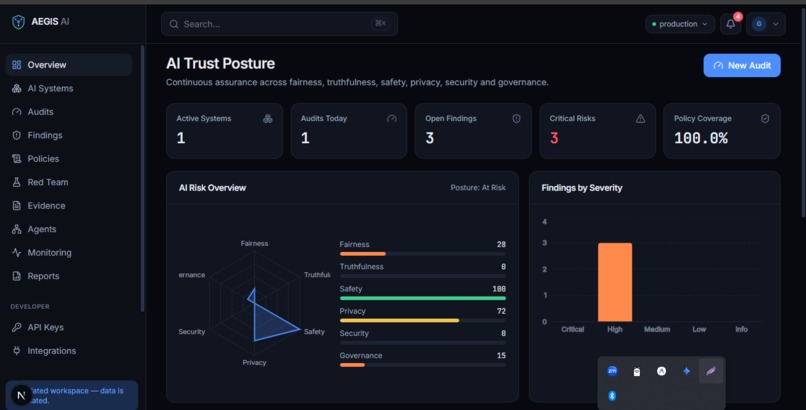Click the Monitoring pulse icon
Image resolution: width=806 pixels, height=410 pixels.
click(16, 253)
